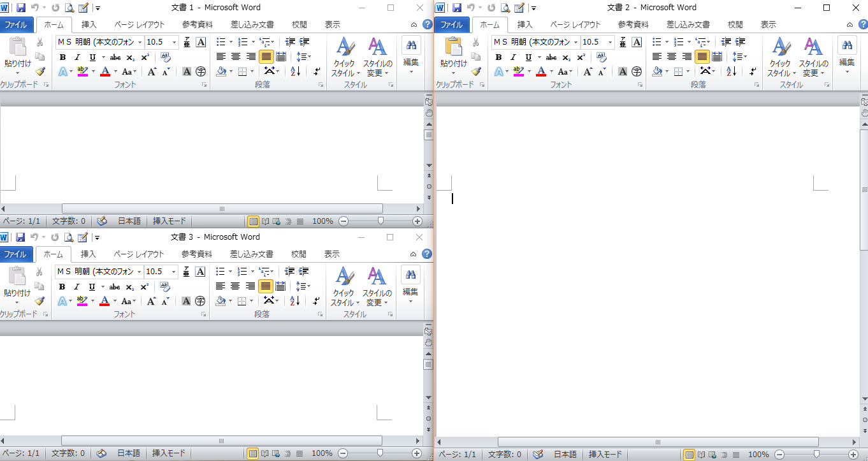Open the 差し込み文書 tab in 文書 2

click(x=688, y=25)
